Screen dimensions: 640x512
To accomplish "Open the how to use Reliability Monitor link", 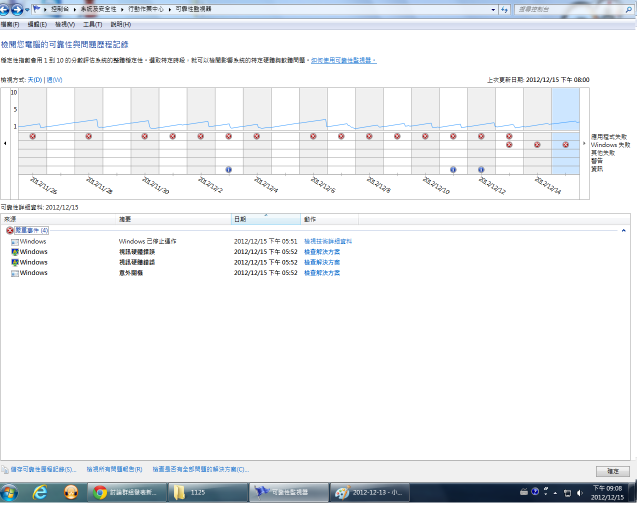I will coord(345,60).
